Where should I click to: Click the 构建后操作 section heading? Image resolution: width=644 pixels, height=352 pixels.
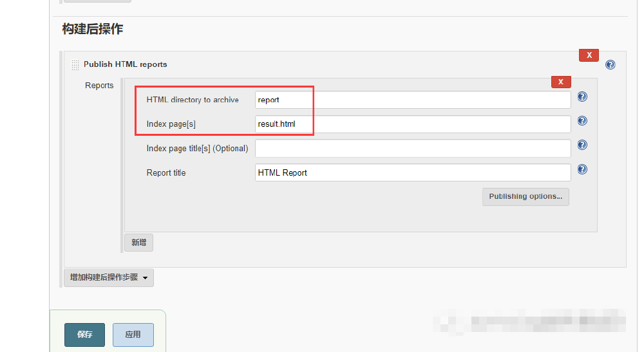coord(92,29)
